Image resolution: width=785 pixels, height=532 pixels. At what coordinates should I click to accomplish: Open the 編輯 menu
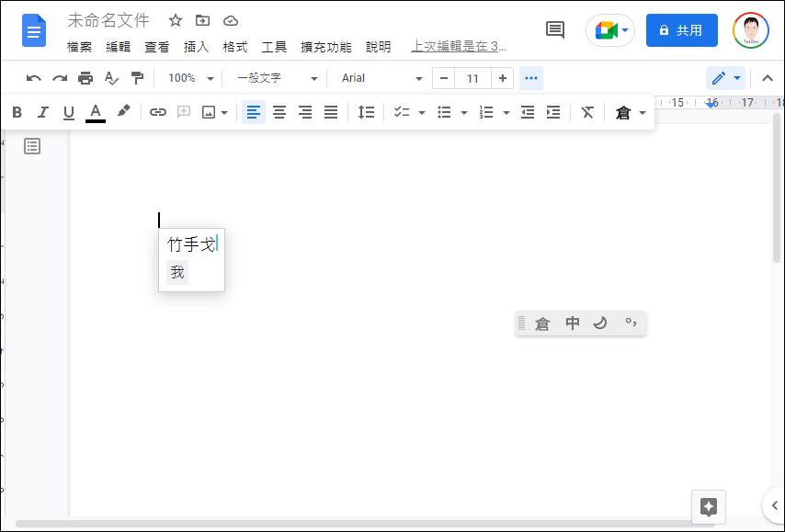tap(119, 47)
